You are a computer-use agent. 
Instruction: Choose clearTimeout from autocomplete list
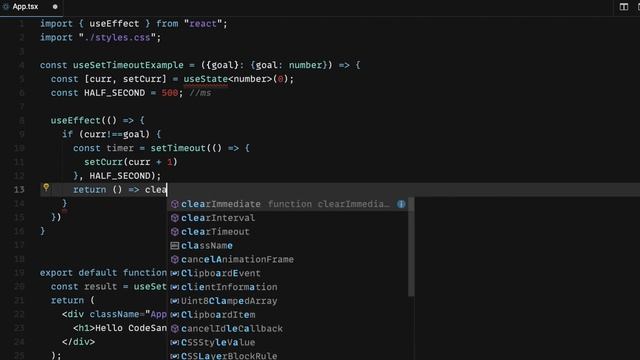click(x=288, y=232)
